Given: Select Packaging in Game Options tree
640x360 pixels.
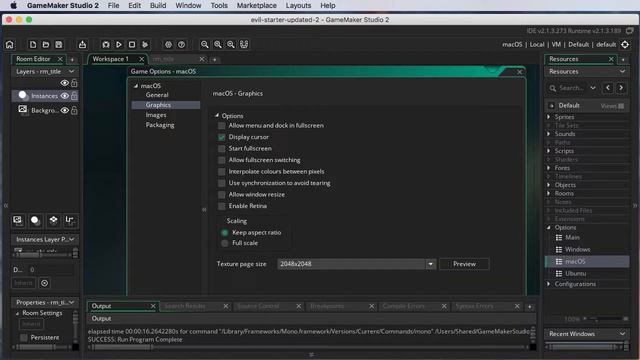Looking at the screenshot, I should click(160, 125).
